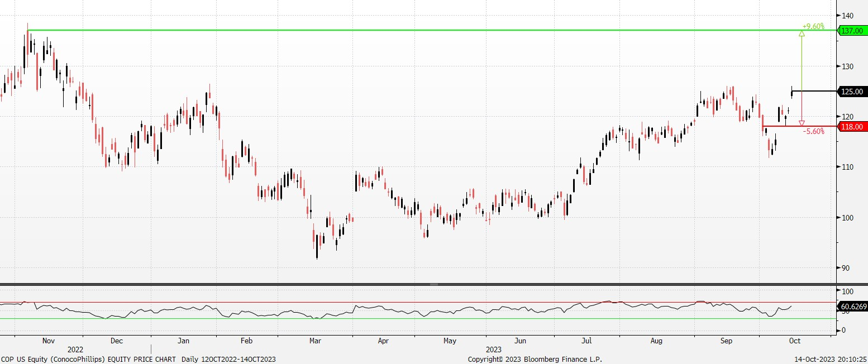Click the RSI oversold green threshold line
This screenshot has width=868, height=364.
click(419, 319)
